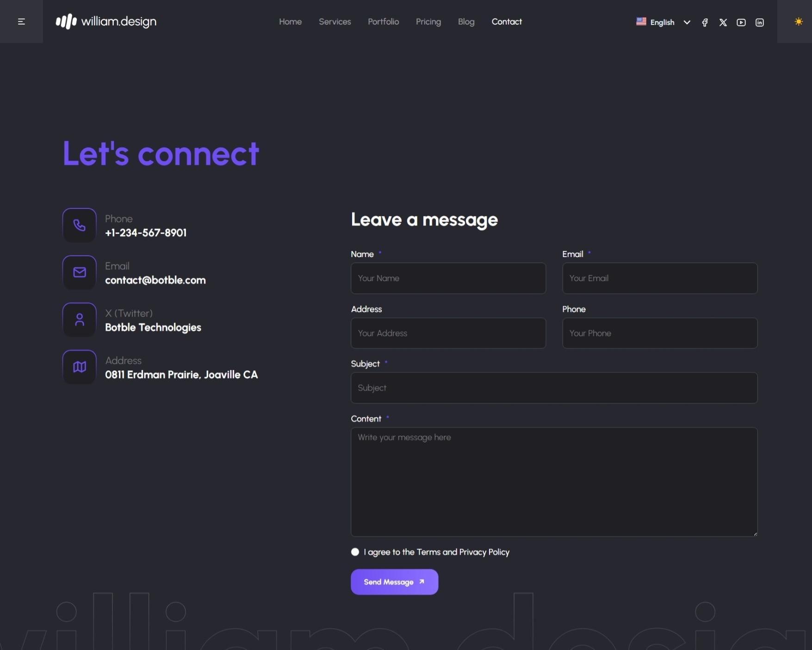Open the LinkedIn social icon
Image resolution: width=812 pixels, height=650 pixels.
point(760,22)
